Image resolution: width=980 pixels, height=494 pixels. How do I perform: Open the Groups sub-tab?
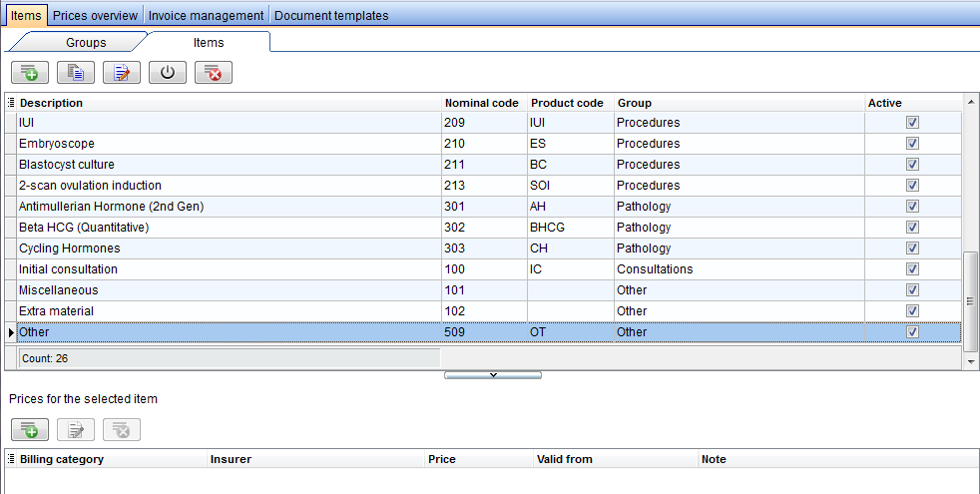(86, 43)
